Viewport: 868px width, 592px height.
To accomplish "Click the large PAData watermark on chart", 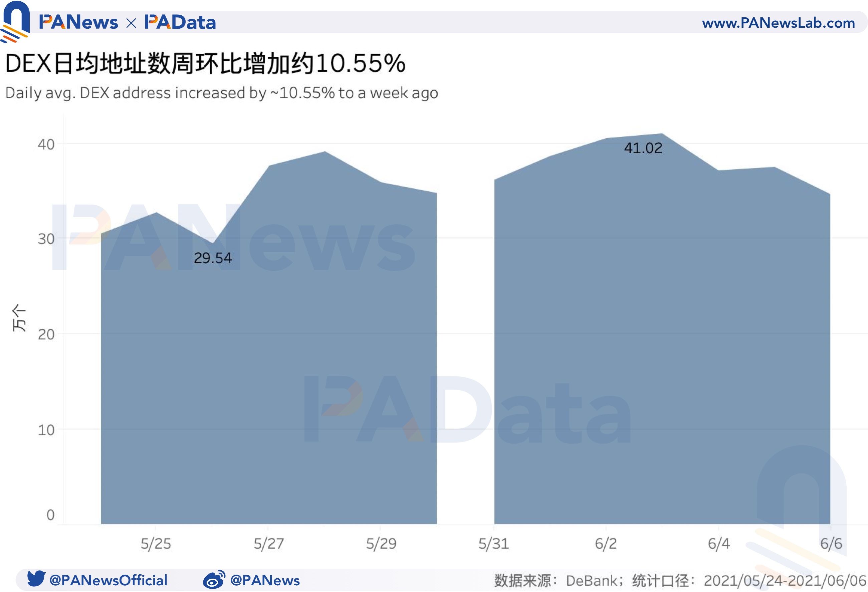I will [x=468, y=409].
